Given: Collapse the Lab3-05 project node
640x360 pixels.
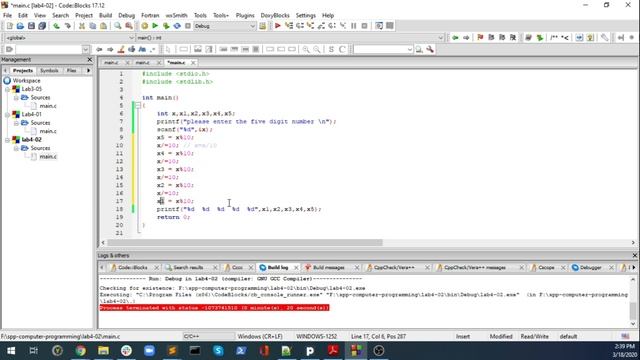Looking at the screenshot, I should pos(7,89).
